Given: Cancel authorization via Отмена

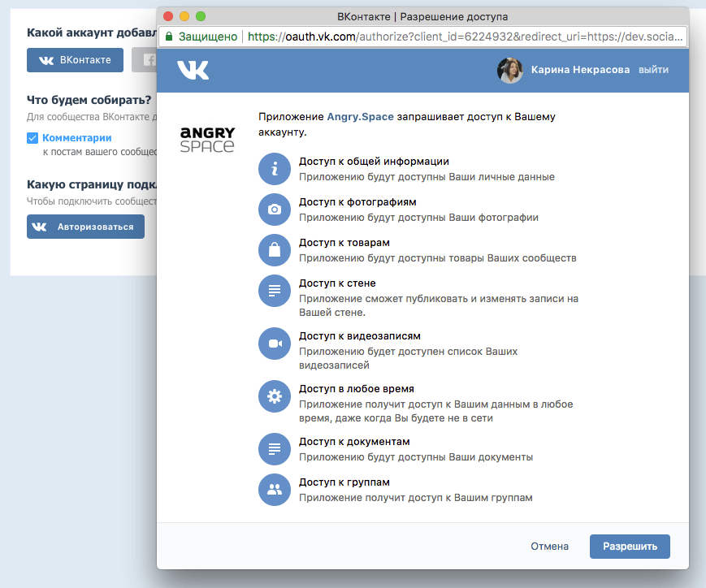Looking at the screenshot, I should [x=549, y=546].
